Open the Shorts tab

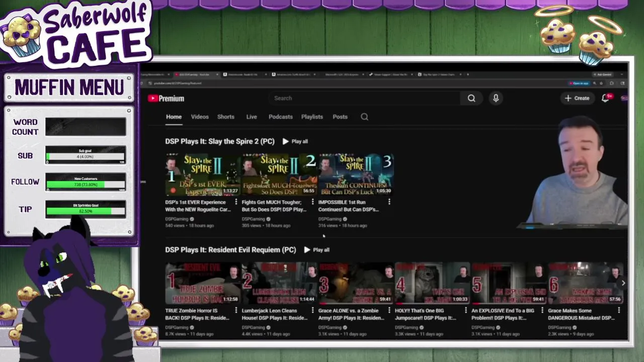[226, 117]
